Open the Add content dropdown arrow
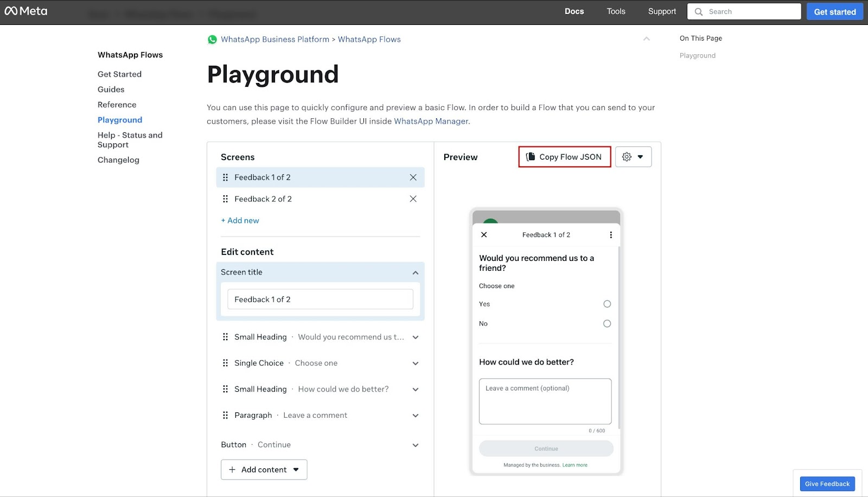The image size is (868, 497). click(296, 470)
